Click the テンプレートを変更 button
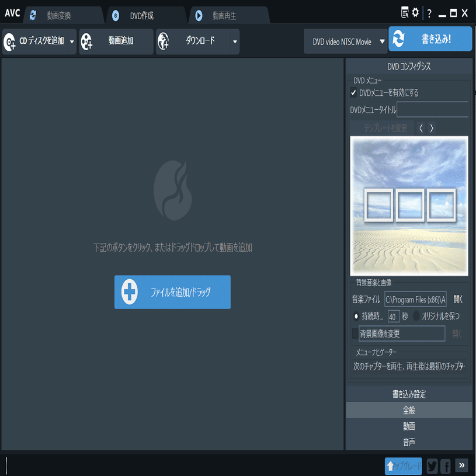Screen dimensions: 476x476 [x=382, y=128]
